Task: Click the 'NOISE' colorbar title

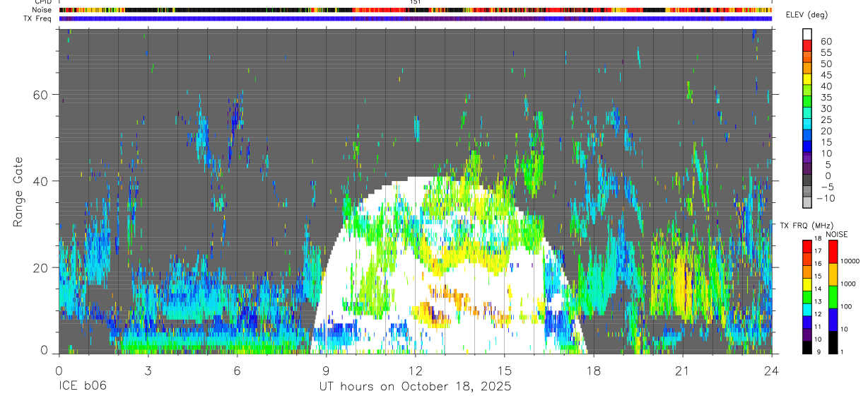Action: coord(836,234)
